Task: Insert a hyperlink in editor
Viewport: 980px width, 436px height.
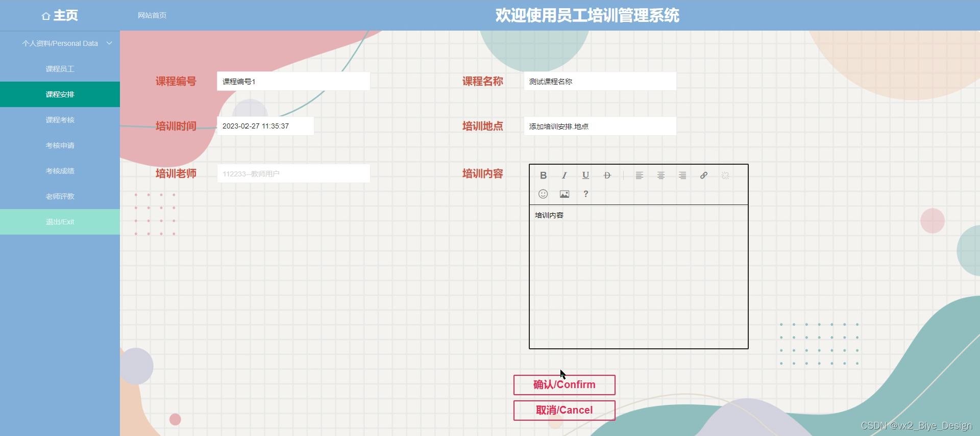Action: 704,175
